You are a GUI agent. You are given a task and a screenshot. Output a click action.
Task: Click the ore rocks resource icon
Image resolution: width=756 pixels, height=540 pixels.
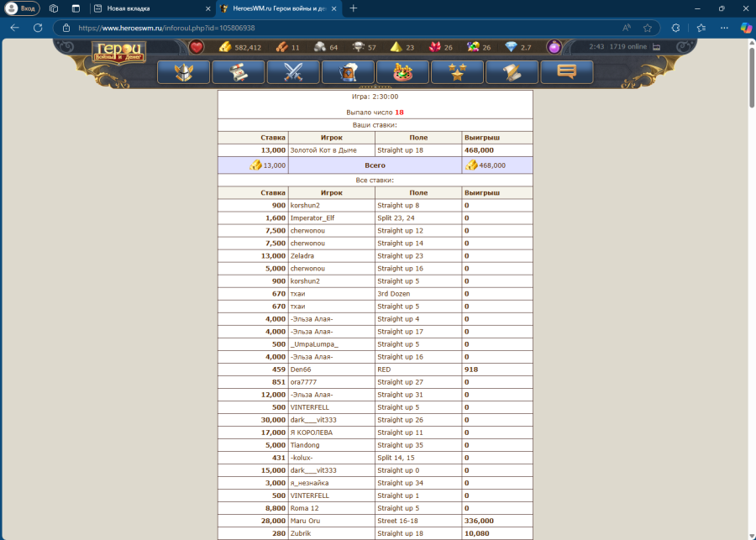coord(320,47)
